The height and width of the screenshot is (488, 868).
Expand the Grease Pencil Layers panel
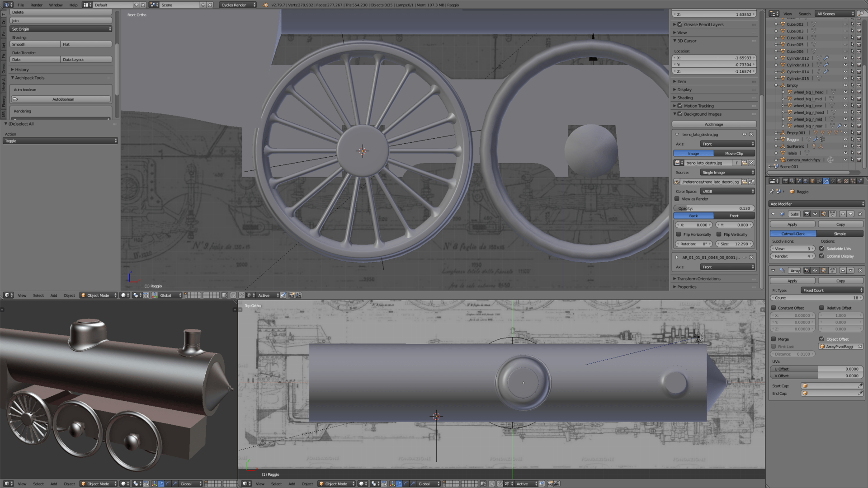[x=703, y=24]
